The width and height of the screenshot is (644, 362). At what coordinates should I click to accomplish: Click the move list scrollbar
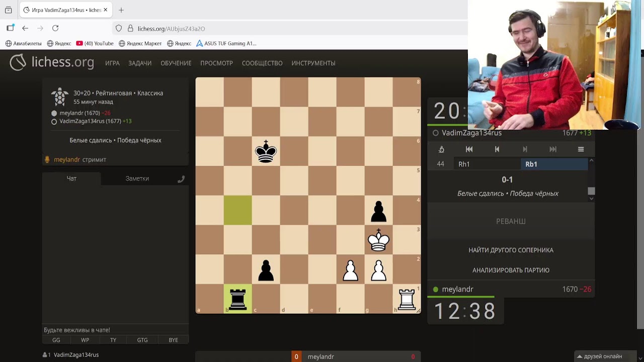pyautogui.click(x=591, y=191)
